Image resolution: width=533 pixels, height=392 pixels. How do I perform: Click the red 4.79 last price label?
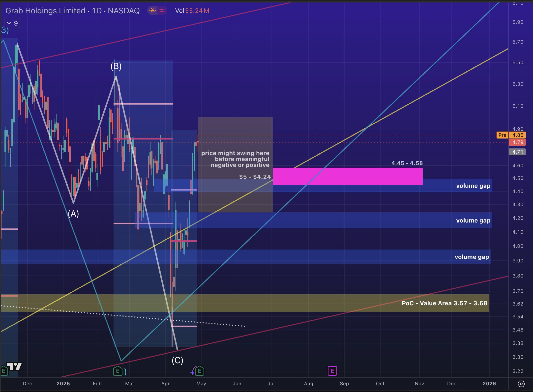pos(518,142)
